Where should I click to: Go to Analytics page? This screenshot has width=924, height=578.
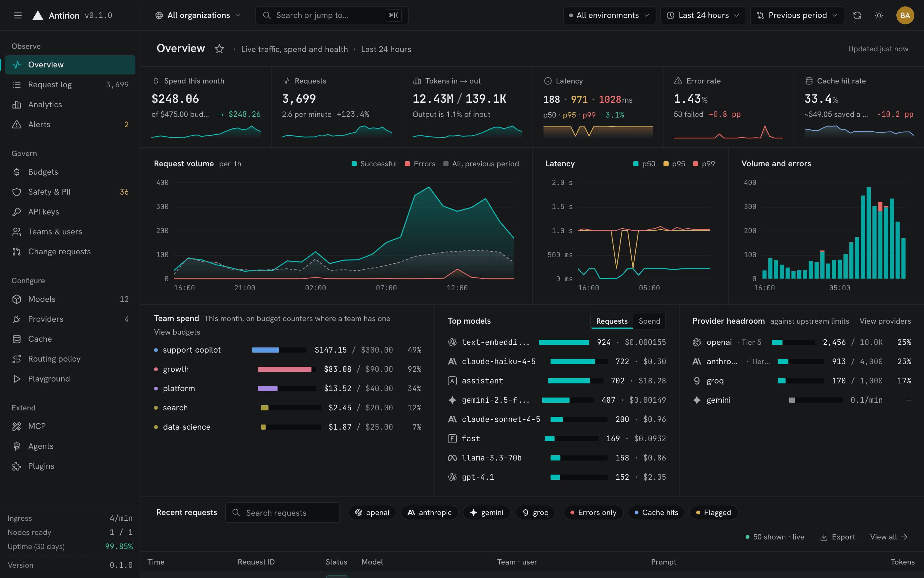pyautogui.click(x=70, y=104)
